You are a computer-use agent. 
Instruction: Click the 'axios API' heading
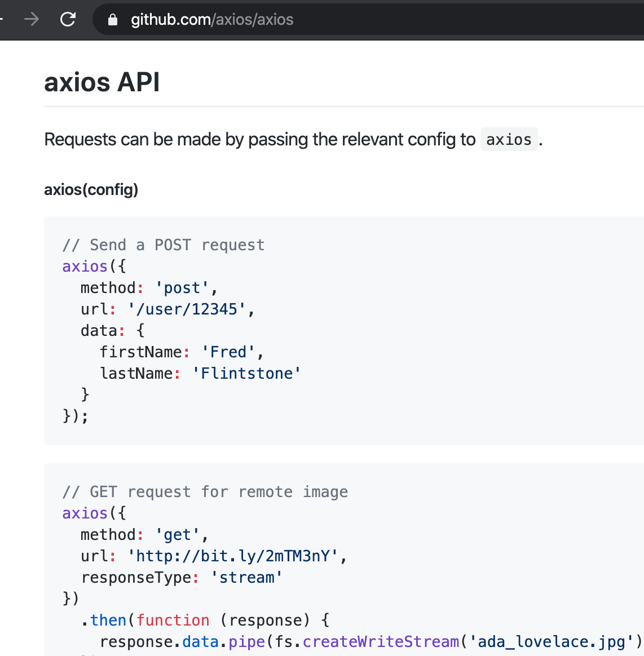click(x=102, y=82)
